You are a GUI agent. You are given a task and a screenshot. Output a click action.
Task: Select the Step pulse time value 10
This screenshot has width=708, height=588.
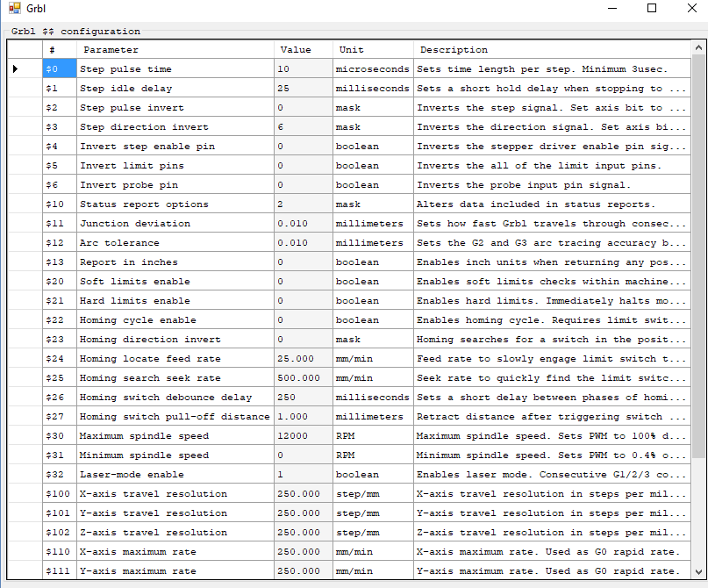click(x=304, y=68)
